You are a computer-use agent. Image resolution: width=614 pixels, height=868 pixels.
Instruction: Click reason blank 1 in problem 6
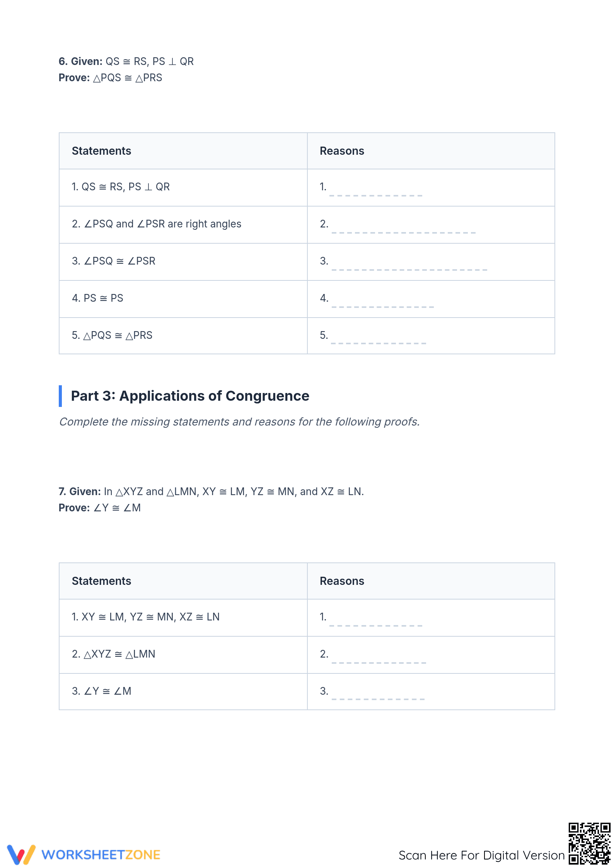375,192
